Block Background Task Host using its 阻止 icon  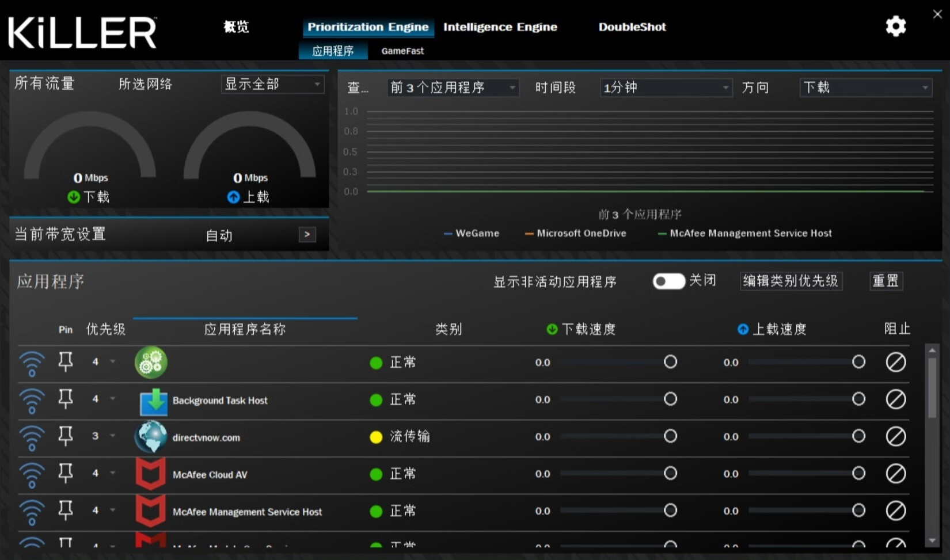(896, 398)
